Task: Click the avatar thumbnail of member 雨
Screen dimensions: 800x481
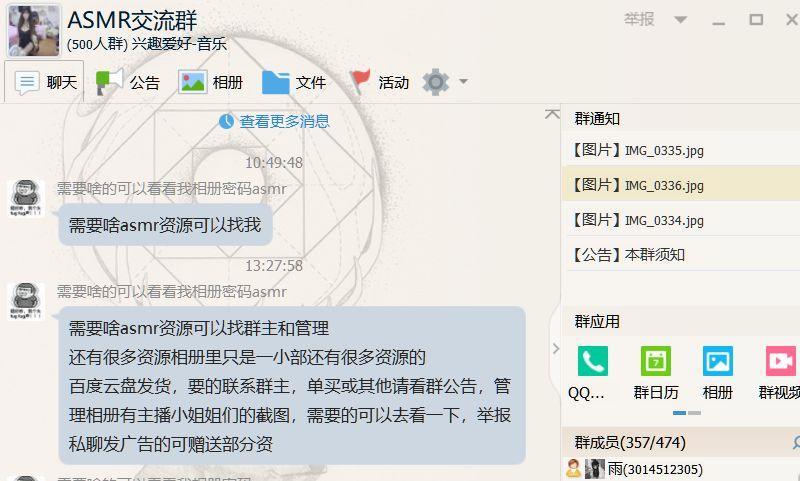Action: [x=594, y=469]
